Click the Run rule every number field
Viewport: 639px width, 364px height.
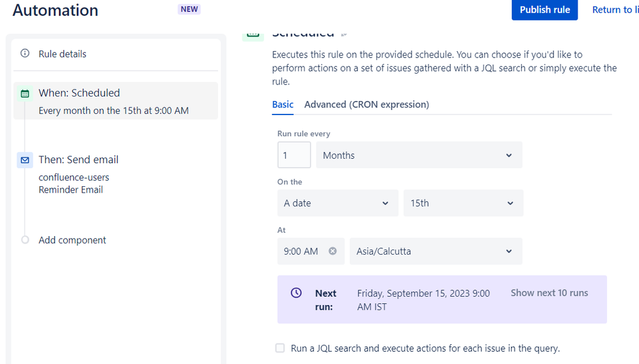294,155
